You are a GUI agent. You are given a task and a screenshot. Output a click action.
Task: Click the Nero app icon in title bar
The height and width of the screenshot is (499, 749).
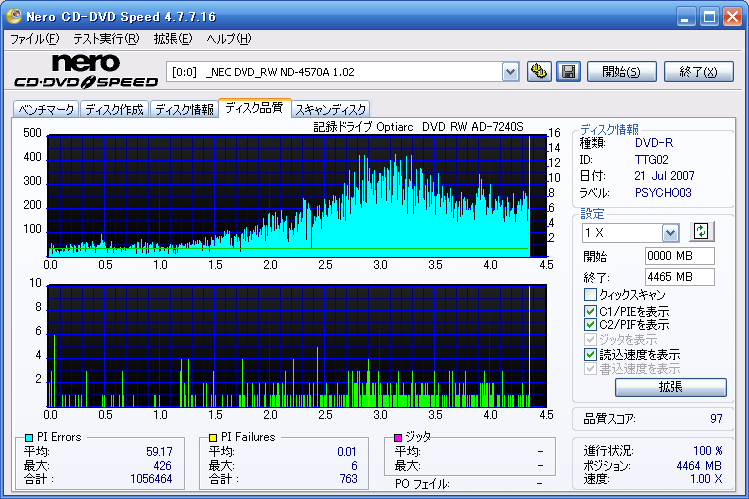pos(13,16)
